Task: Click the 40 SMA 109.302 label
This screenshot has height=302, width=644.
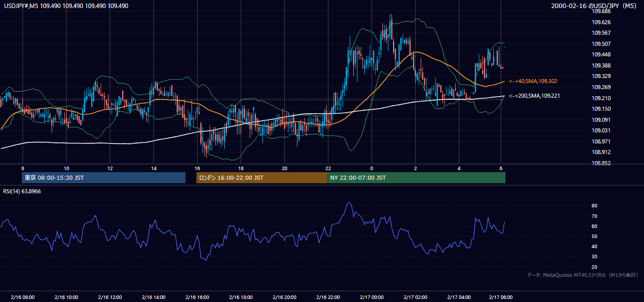Action: click(533, 81)
